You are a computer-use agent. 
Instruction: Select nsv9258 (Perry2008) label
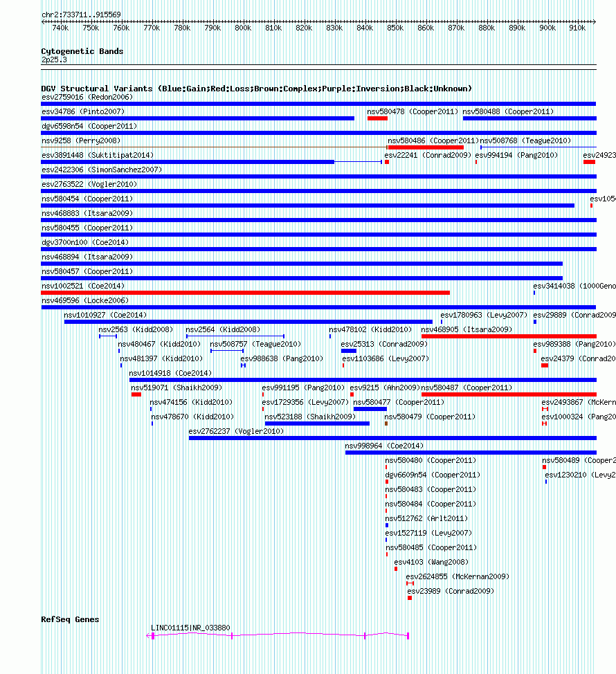coord(81,140)
